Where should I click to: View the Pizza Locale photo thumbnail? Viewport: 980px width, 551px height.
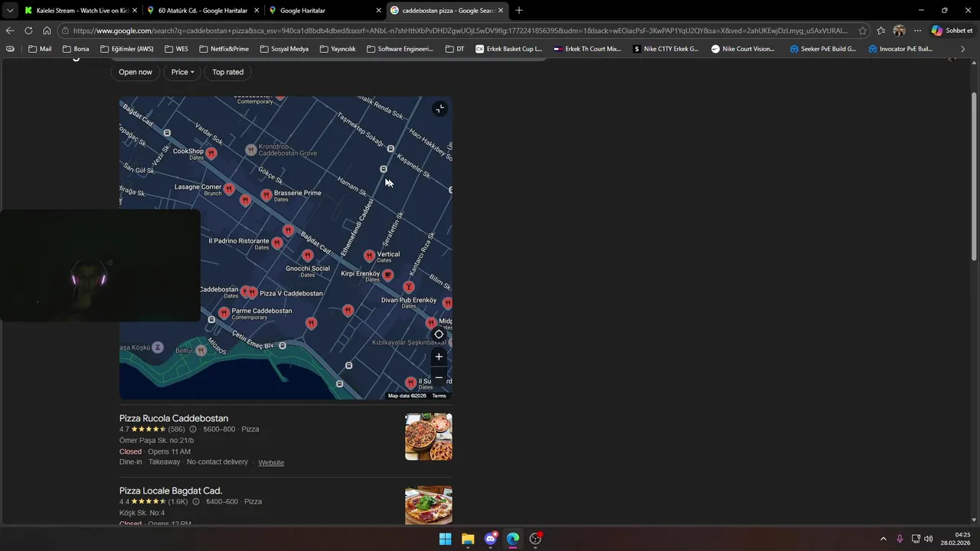(429, 505)
